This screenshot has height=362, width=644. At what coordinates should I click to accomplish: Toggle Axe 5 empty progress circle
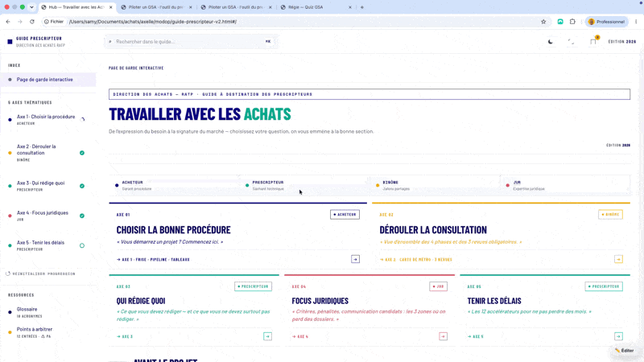82,245
